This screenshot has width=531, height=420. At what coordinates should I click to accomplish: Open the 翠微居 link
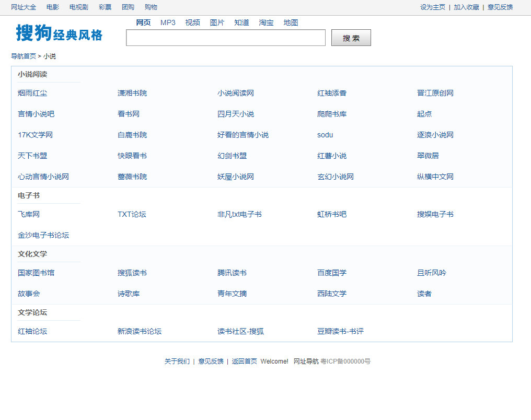(428, 156)
